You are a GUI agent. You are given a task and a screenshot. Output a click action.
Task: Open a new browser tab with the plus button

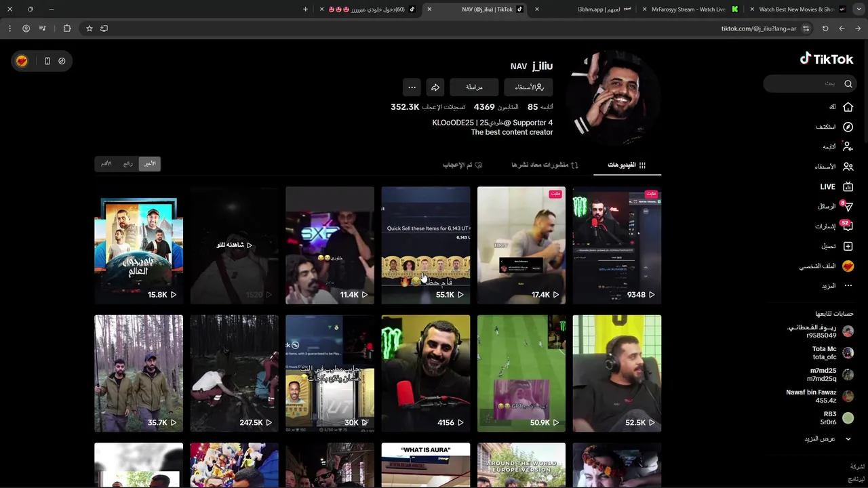click(305, 9)
